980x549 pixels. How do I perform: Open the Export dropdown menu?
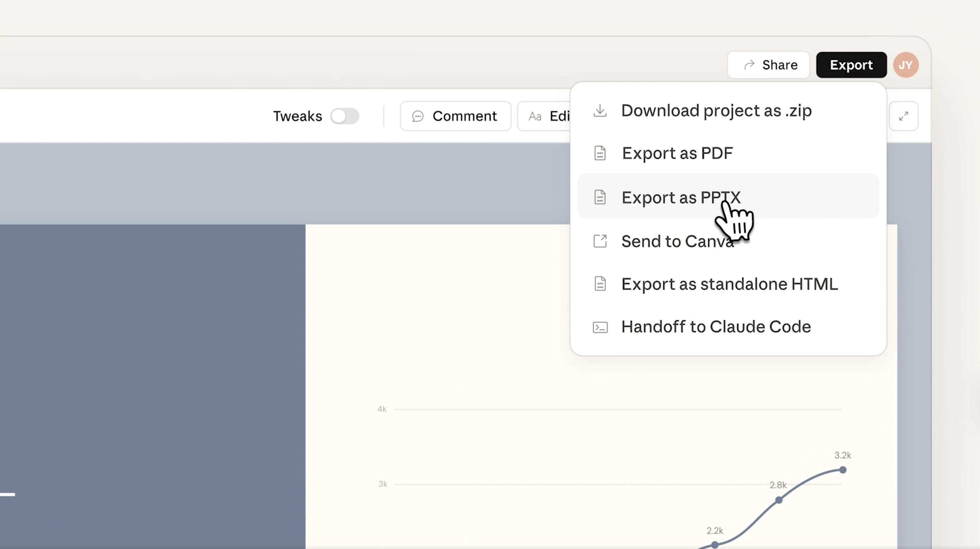coord(851,65)
